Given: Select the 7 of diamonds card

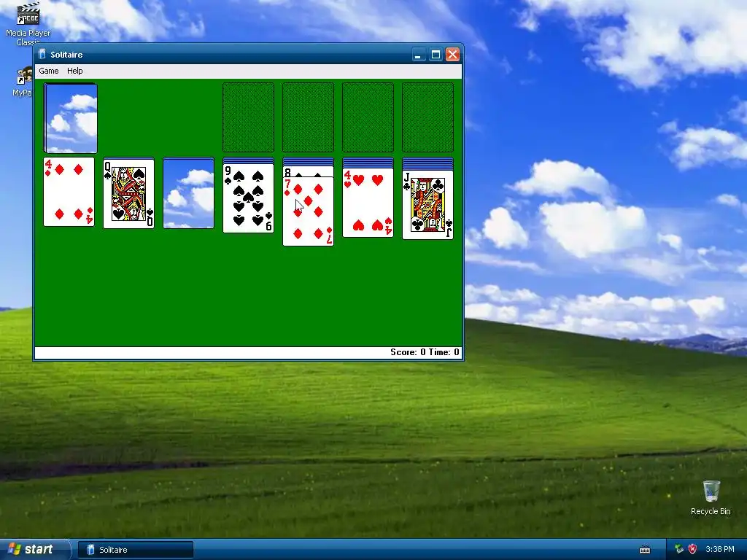Looking at the screenshot, I should click(x=309, y=211).
